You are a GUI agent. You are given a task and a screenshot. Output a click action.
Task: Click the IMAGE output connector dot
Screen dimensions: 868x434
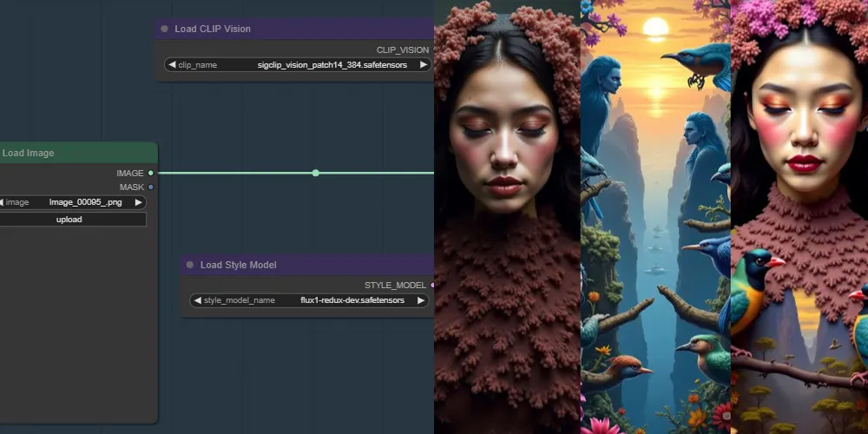150,174
